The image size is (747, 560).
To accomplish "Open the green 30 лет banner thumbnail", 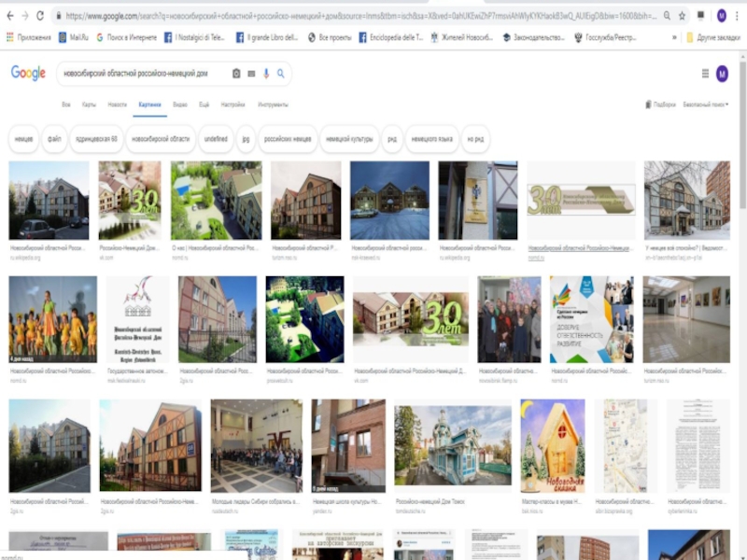I will 581,200.
